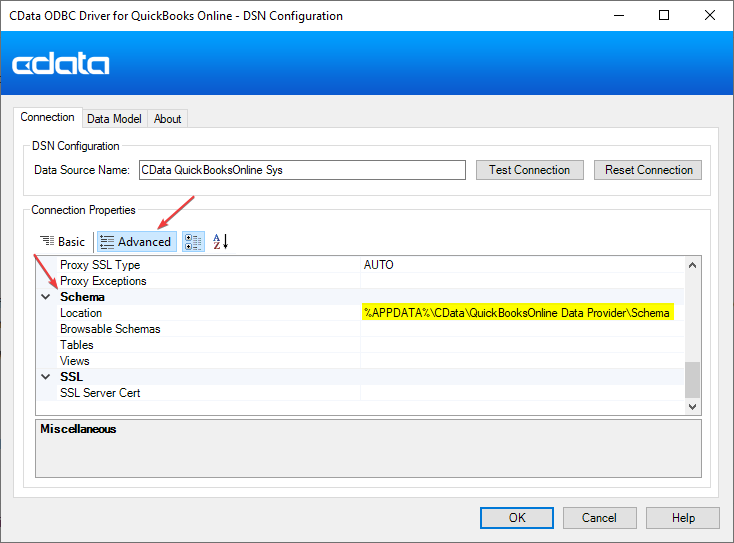Open the Data Model tab
Screen dimensions: 734x543
(x=114, y=119)
